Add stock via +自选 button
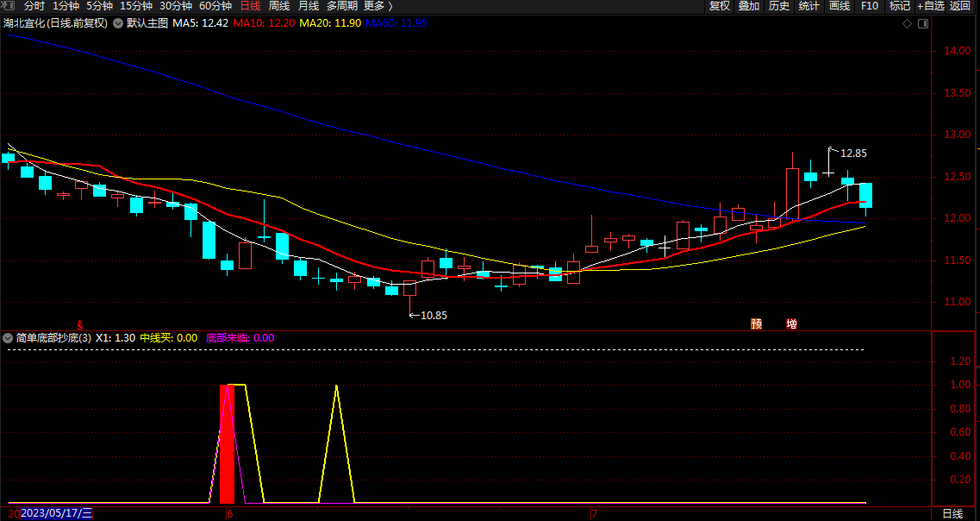Screen dimensions: 980x521 (931, 6)
